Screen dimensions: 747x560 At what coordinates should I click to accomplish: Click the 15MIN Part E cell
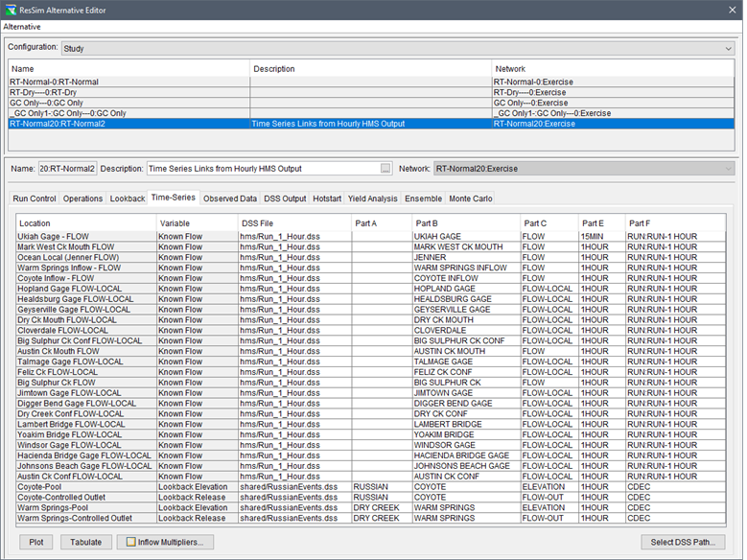pos(602,237)
